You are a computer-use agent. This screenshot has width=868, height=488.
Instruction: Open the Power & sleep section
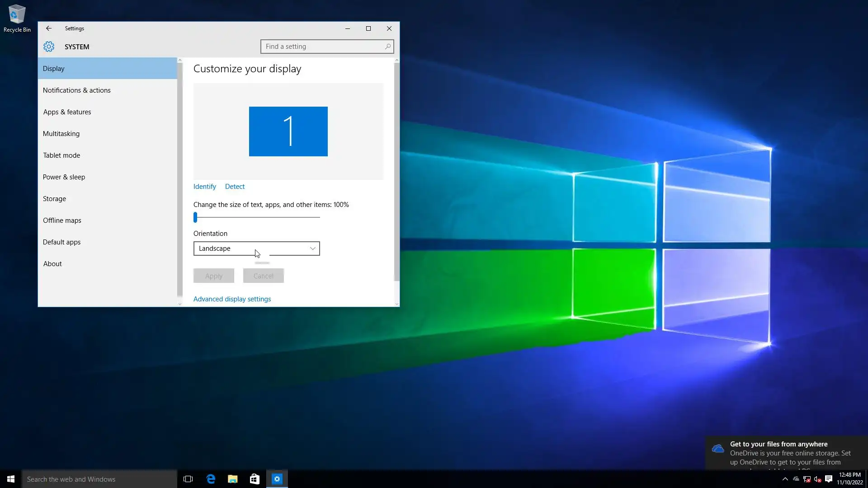[x=64, y=177]
